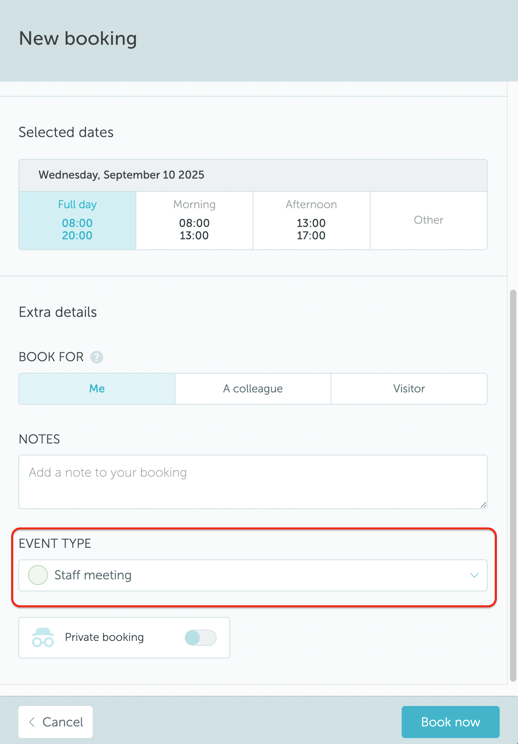This screenshot has height=744, width=518.
Task: Click the notes field resize handle
Action: (483, 504)
